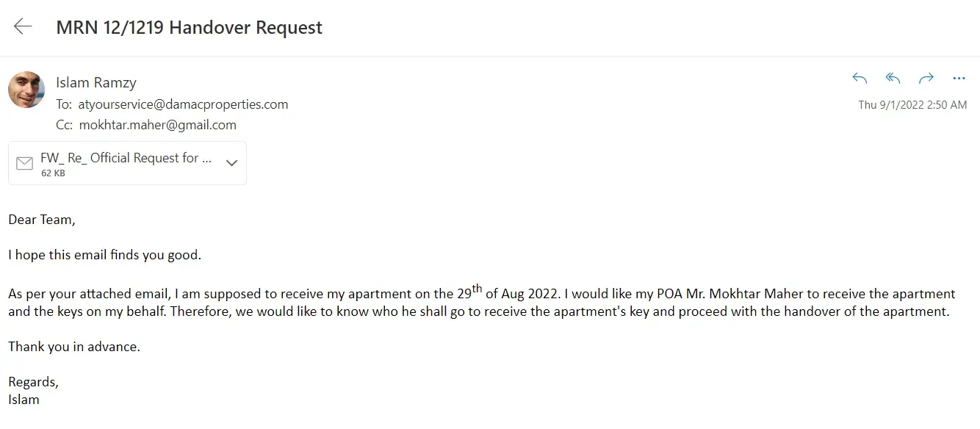Click the MRN 12/1219 Handover Request subject

pyautogui.click(x=189, y=28)
